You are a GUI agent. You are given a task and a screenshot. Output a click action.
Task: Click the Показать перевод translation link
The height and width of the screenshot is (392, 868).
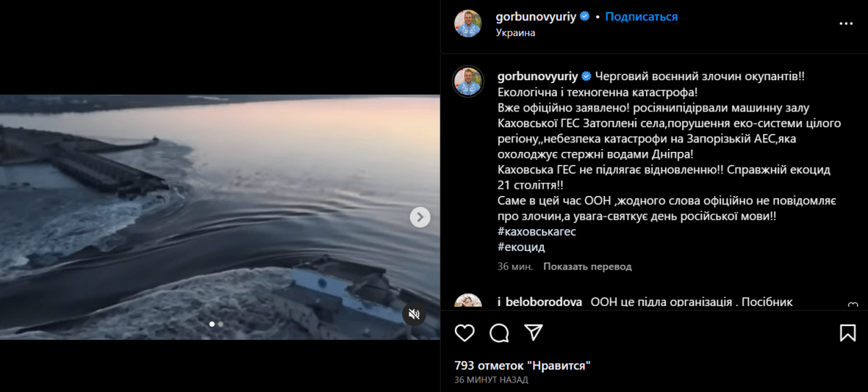(x=587, y=266)
